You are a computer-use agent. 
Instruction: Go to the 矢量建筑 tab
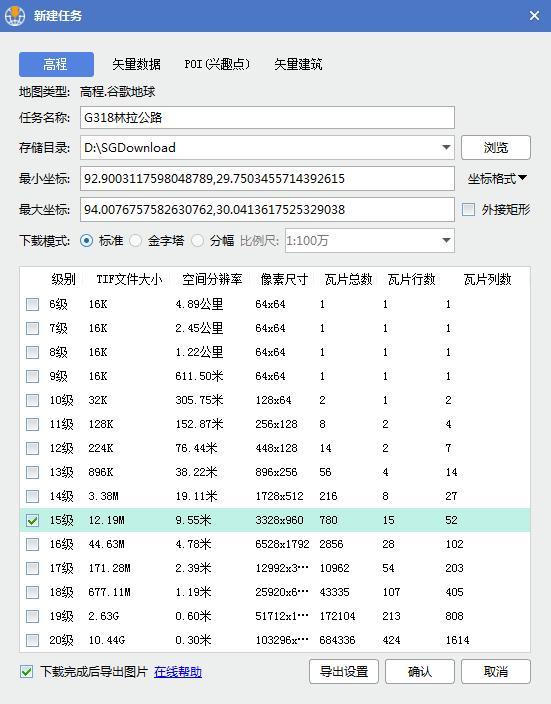pos(298,64)
